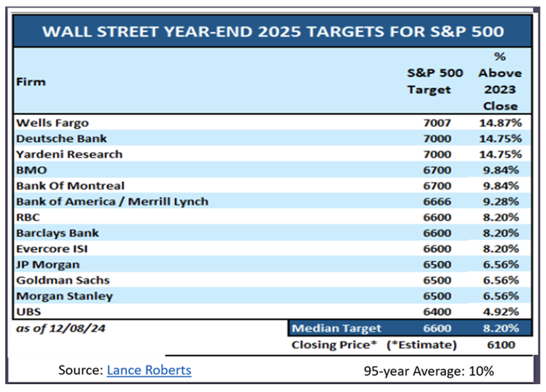Open the Lance Roberts source link
Image resolution: width=546 pixels, height=392 pixels.
coord(149,371)
